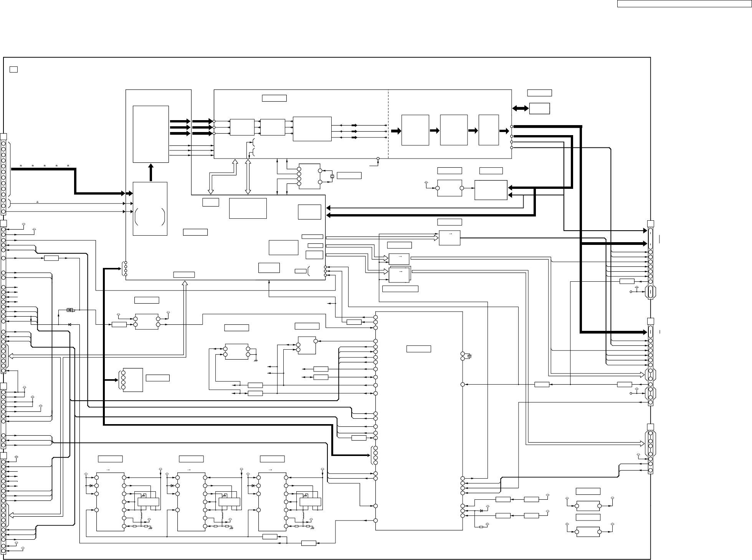The height and width of the screenshot is (560, 752).
Task: Select the stacked double box below the arrow boxes
Action: (x=400, y=274)
